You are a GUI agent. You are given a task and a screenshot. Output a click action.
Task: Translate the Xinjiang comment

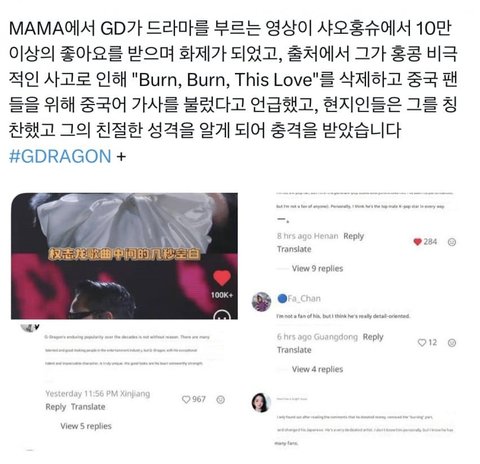pyautogui.click(x=88, y=407)
